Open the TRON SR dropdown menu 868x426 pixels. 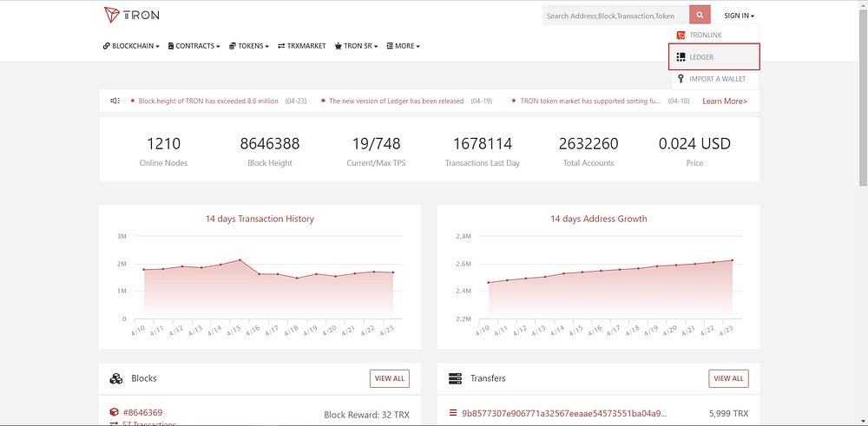coord(356,46)
